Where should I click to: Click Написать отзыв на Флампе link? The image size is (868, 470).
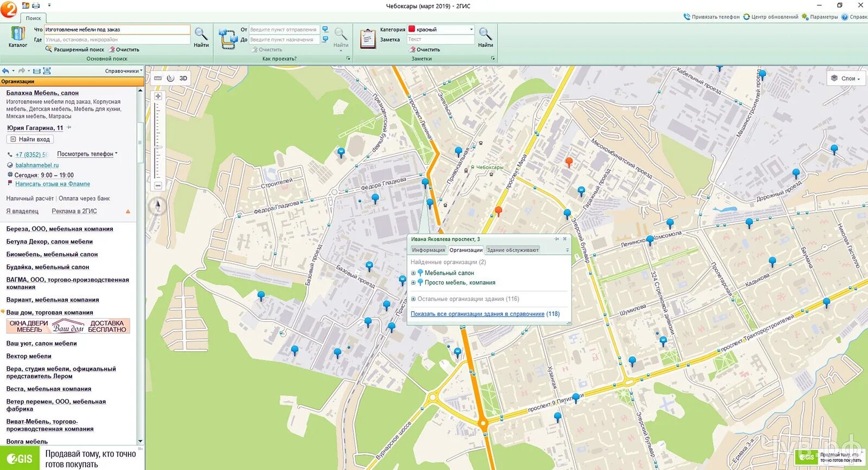point(53,184)
